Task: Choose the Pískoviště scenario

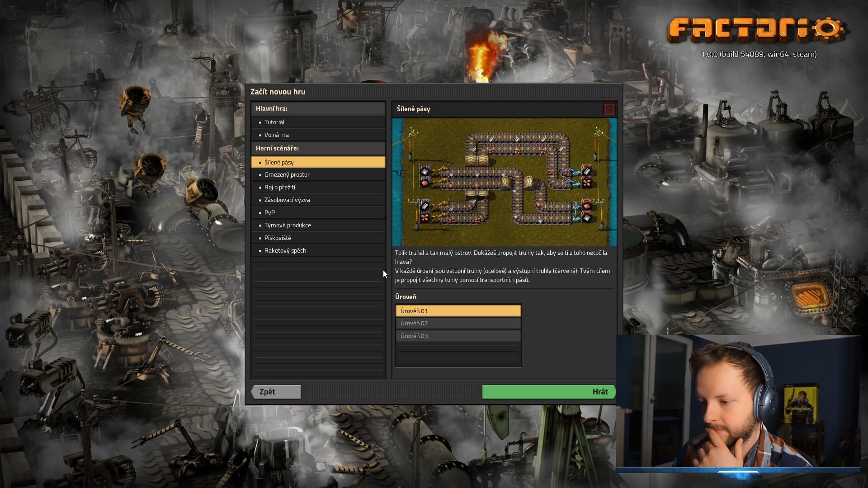Action: point(318,238)
